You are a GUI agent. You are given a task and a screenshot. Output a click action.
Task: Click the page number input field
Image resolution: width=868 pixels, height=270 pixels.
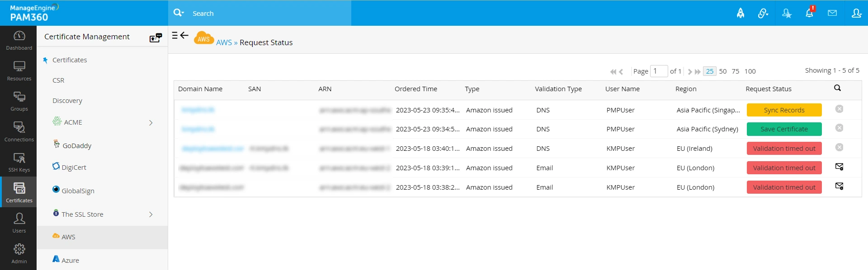coord(659,71)
